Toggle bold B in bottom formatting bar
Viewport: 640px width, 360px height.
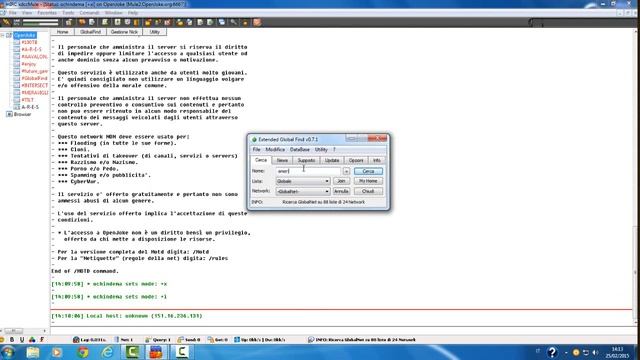tap(12, 340)
